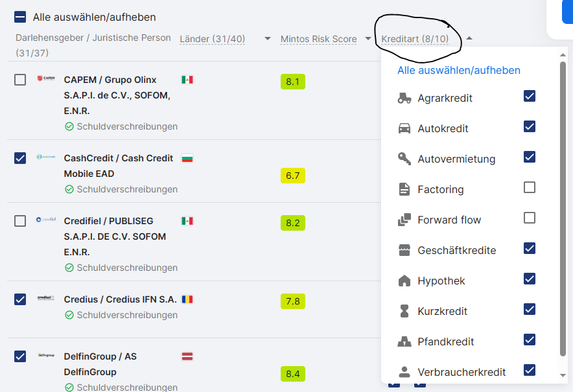Click the Kreditart dropdown list scrollbar

563,207
